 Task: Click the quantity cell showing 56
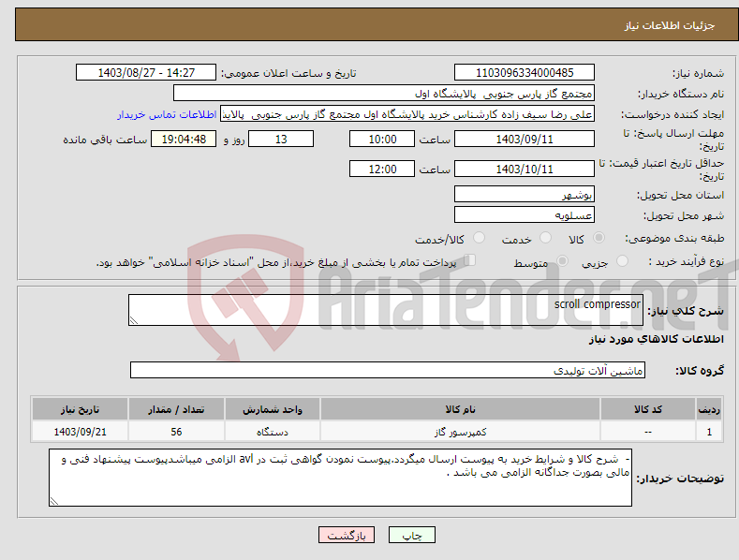176,432
